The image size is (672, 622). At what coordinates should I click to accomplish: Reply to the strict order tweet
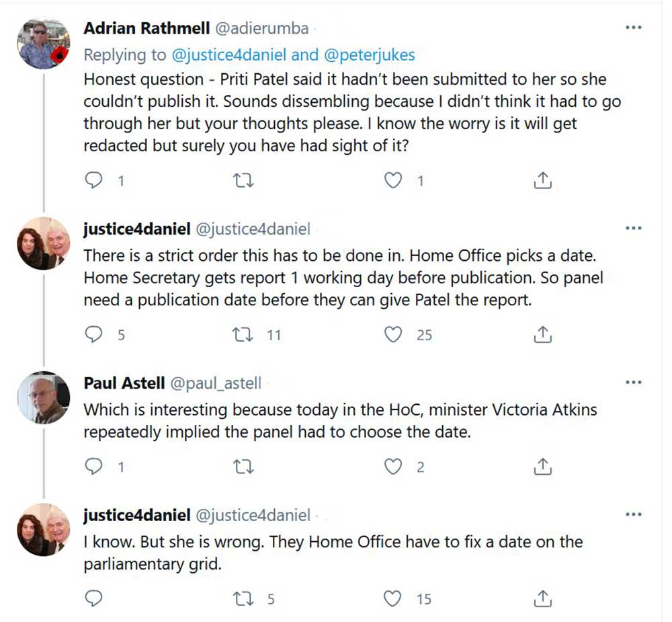point(95,334)
